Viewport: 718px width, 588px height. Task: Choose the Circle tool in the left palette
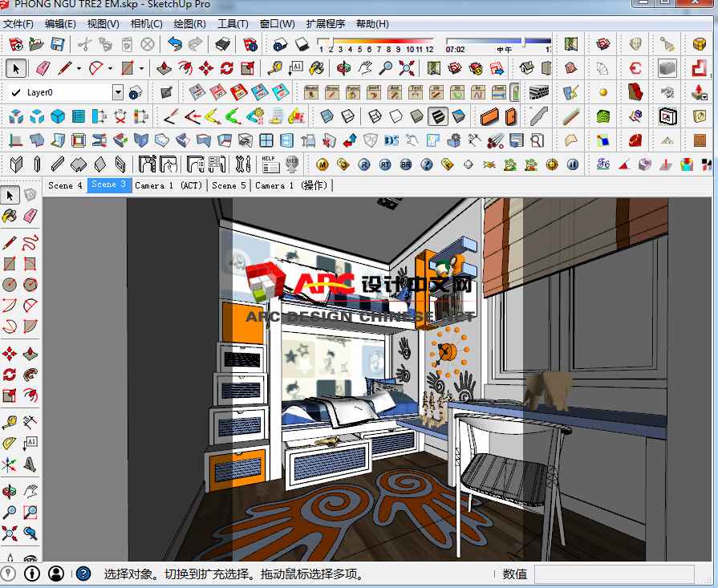(x=10, y=285)
